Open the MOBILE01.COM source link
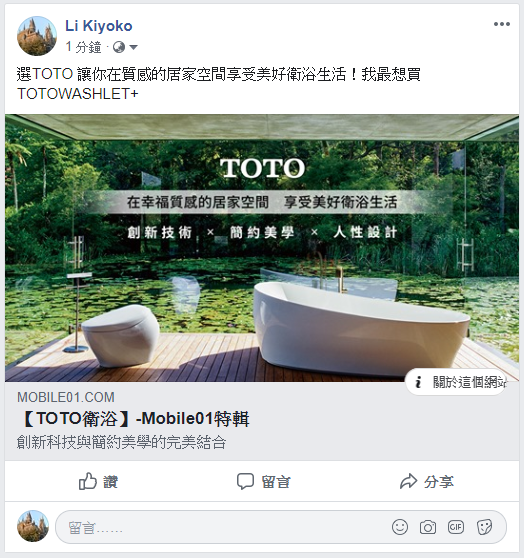524x558 pixels. coord(66,397)
